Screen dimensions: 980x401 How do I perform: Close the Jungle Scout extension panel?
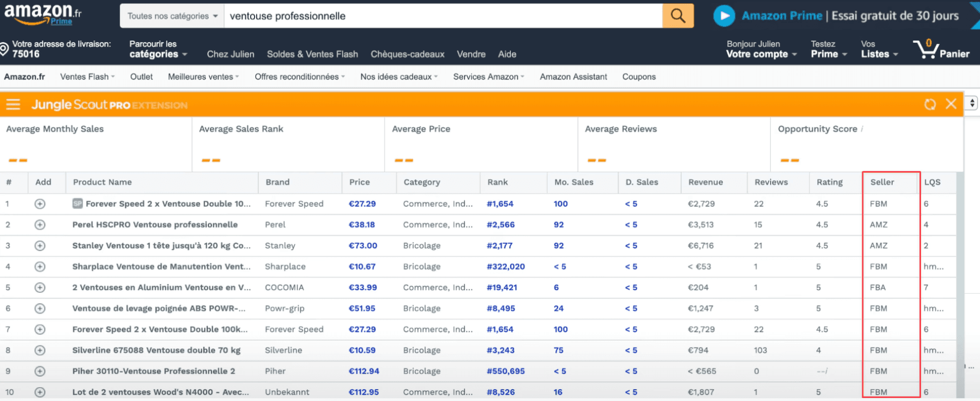coord(951,104)
